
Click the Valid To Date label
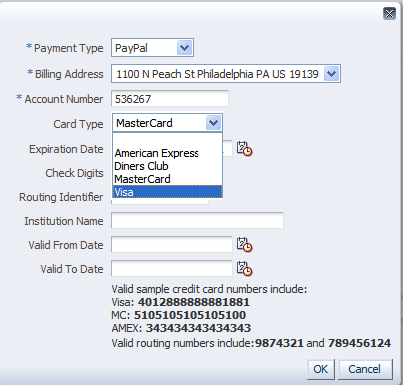click(72, 269)
